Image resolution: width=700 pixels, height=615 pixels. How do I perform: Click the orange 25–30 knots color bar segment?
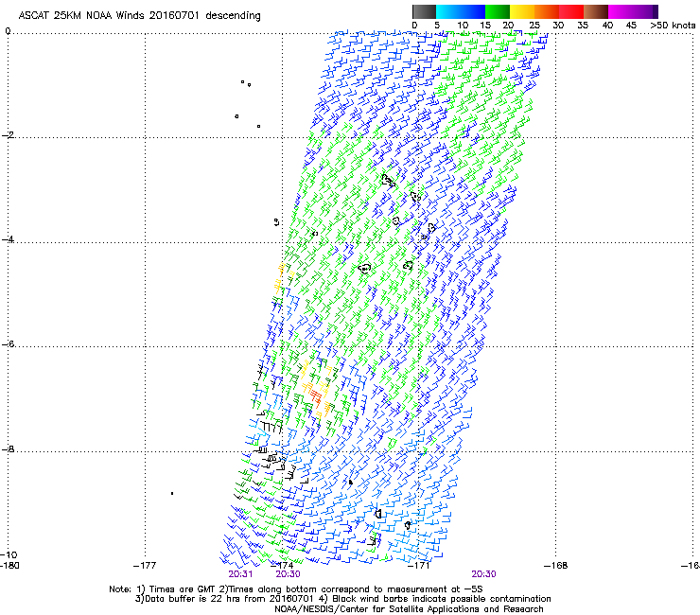(x=547, y=11)
